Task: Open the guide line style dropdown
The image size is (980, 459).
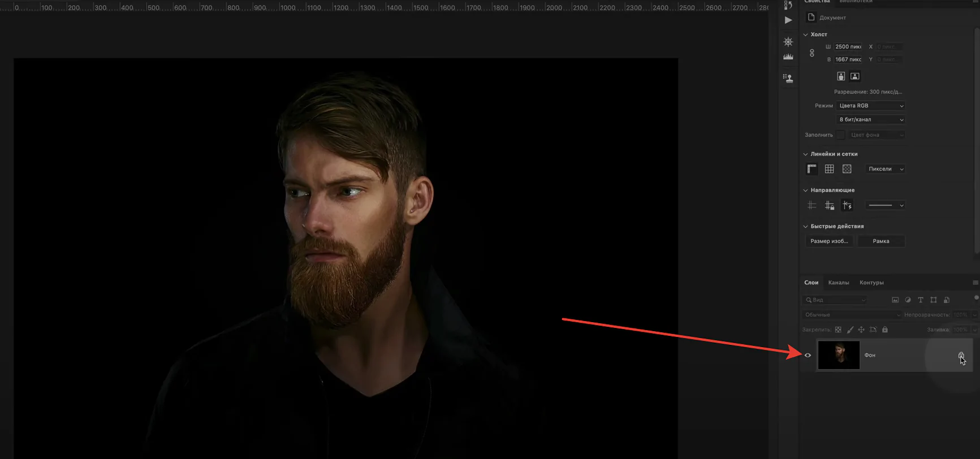Action: pos(886,205)
